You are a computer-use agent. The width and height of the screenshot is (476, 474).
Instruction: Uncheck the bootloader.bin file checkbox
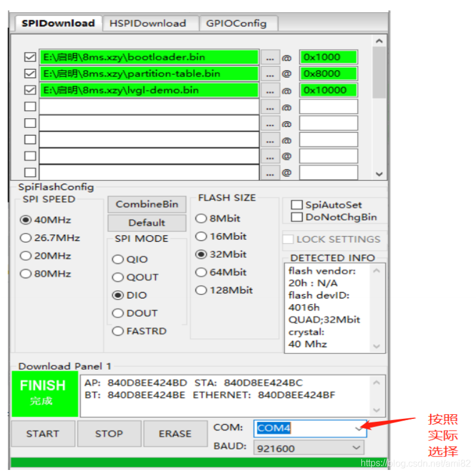[30, 57]
